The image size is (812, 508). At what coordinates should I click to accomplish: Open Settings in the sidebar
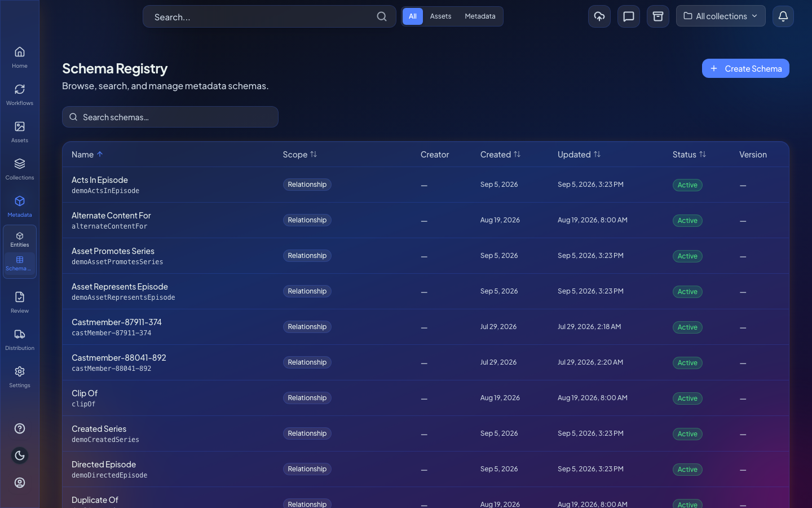[20, 377]
